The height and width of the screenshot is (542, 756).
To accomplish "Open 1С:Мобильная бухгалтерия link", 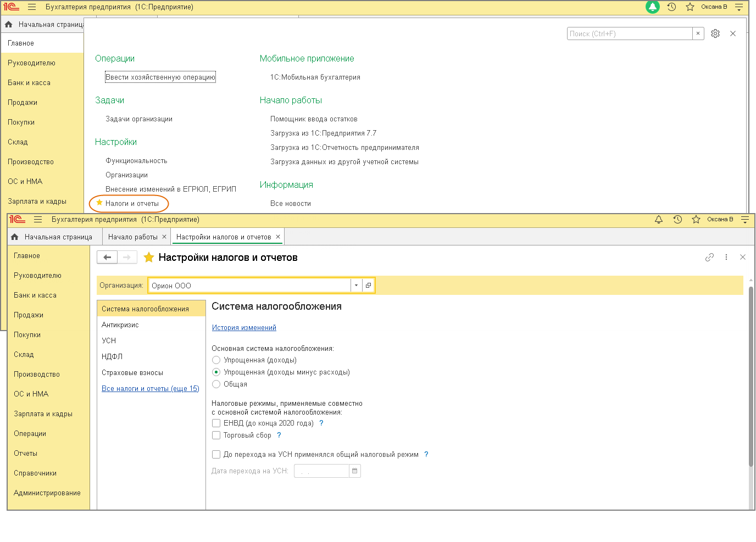I will point(315,77).
